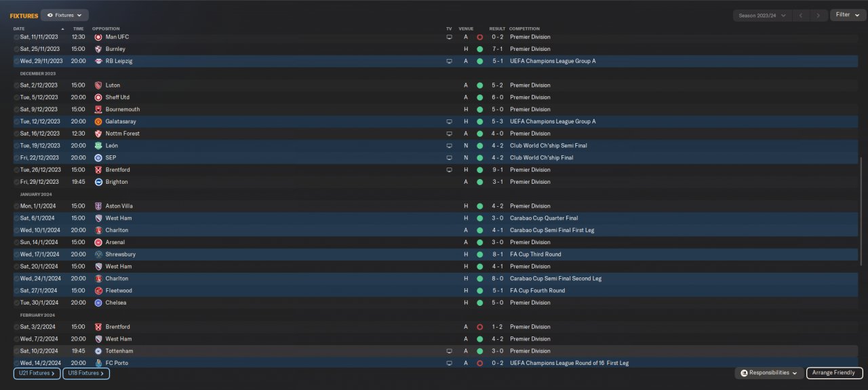Viewport: 868px width, 390px height.
Task: Toggle the round selector beside Sat, 2/12/2023
Action: 16,85
